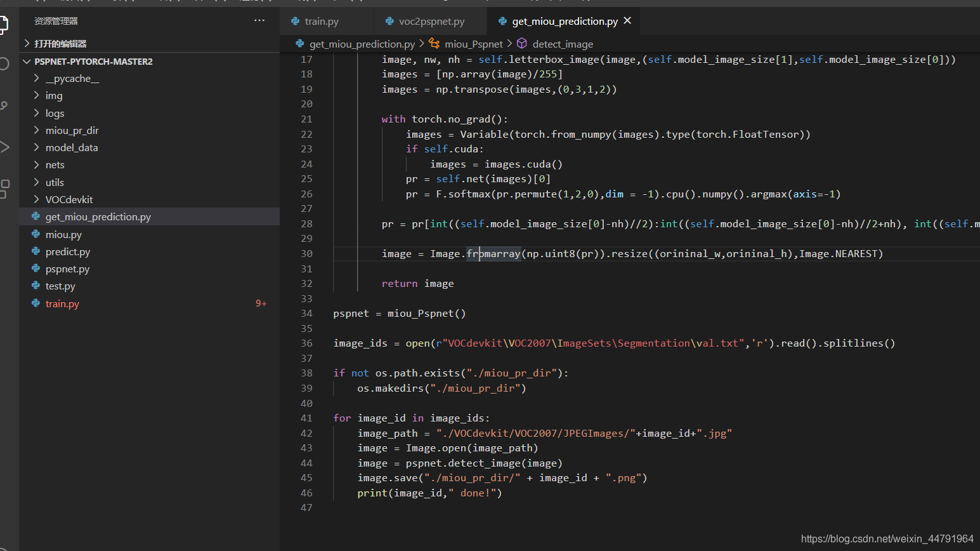Click the method icon beside detect_image breadcrumb
This screenshot has width=980, height=551.
522,43
